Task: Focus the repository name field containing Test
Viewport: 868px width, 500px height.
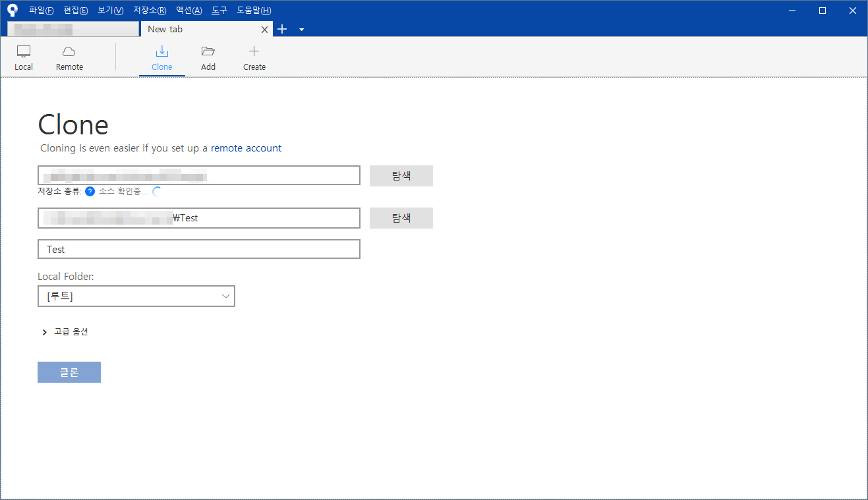Action: click(x=199, y=249)
